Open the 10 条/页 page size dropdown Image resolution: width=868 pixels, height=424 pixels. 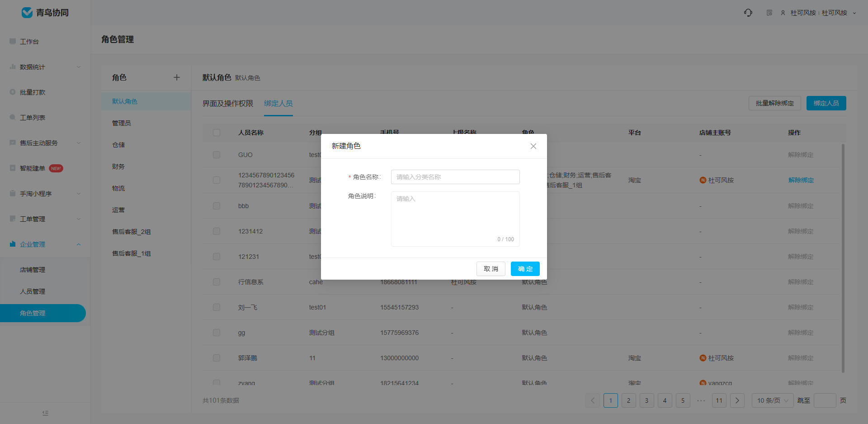tap(772, 400)
